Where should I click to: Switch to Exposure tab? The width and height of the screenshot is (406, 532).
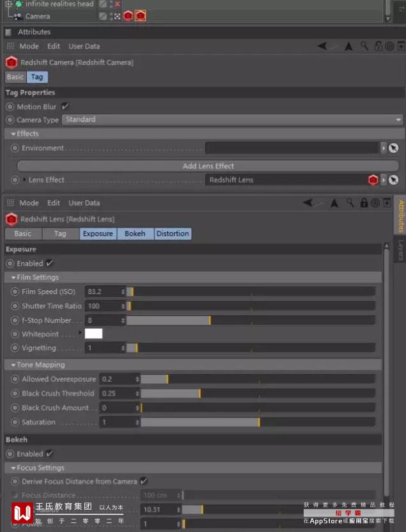pyautogui.click(x=98, y=233)
